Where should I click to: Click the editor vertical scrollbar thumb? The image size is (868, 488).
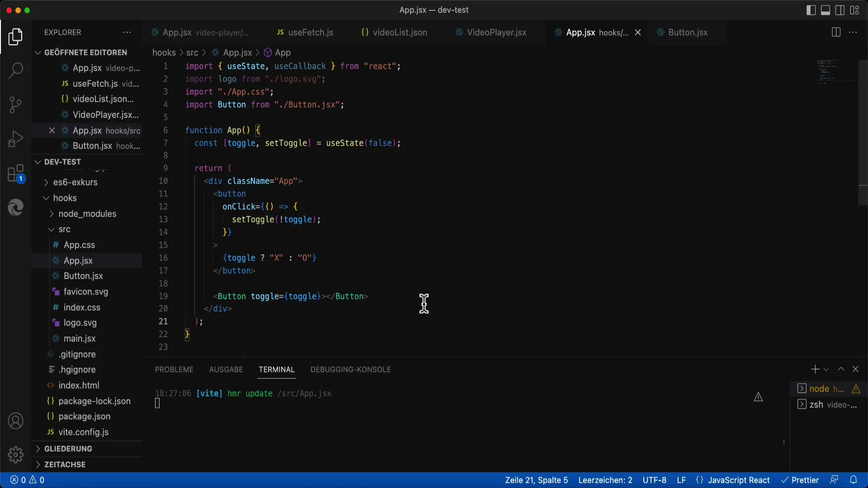pos(863,132)
